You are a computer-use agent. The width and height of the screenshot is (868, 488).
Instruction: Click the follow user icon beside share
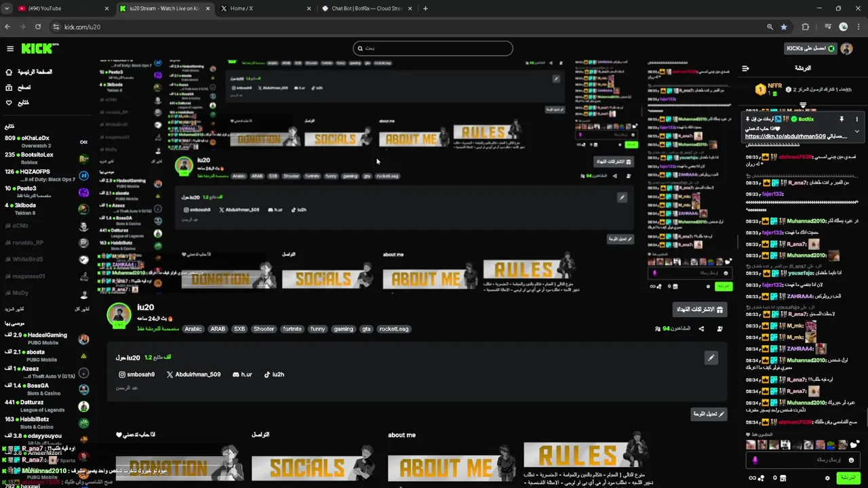719,329
